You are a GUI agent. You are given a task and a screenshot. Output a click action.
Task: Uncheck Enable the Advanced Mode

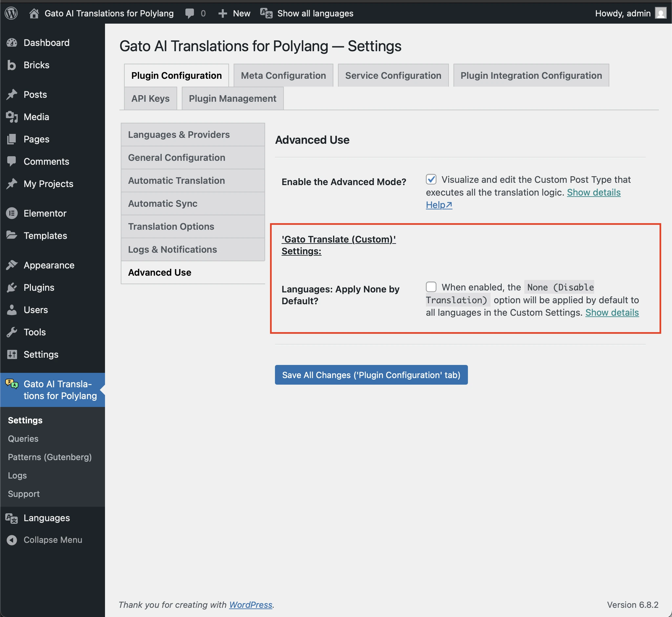coord(431,179)
